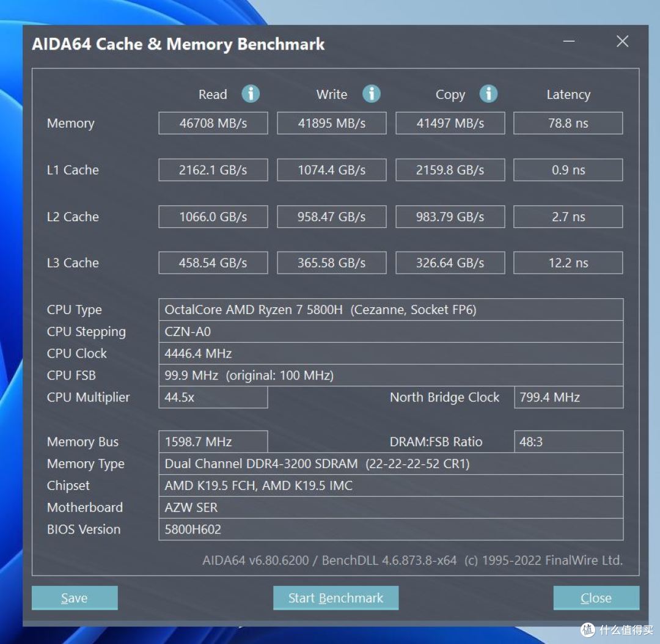The width and height of the screenshot is (660, 644).
Task: Click the Memory Bus field 1598.7 MHz
Action: [x=213, y=442]
